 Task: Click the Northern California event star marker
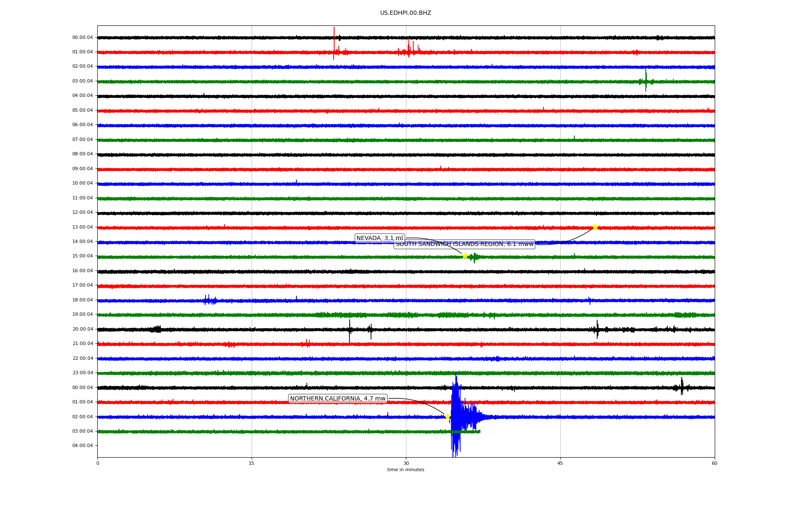(447, 417)
